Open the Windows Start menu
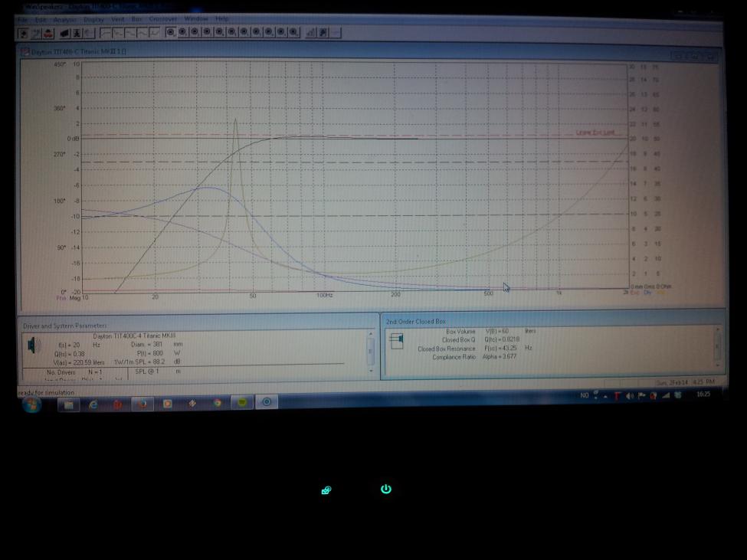Viewport: 747px width, 560px height. tap(32, 404)
